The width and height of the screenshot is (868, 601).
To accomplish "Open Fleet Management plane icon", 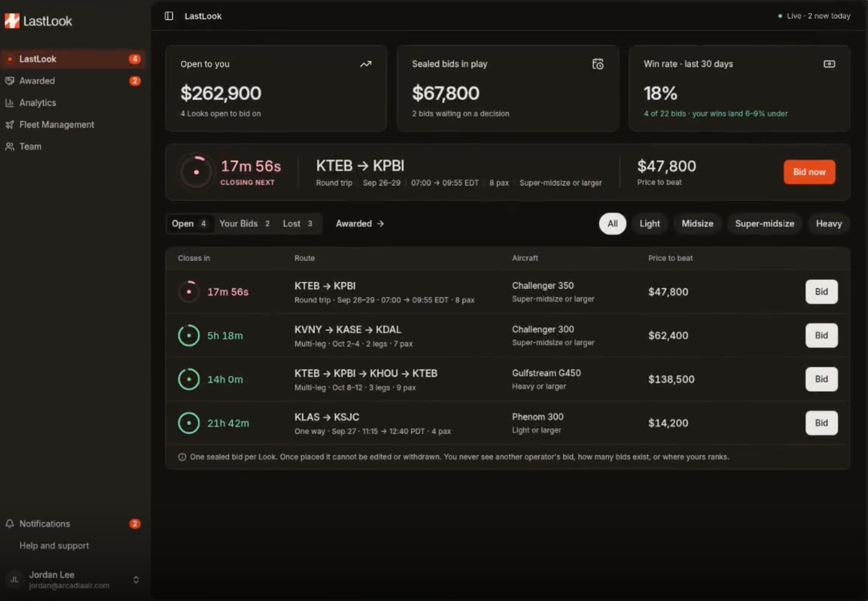I will click(10, 124).
